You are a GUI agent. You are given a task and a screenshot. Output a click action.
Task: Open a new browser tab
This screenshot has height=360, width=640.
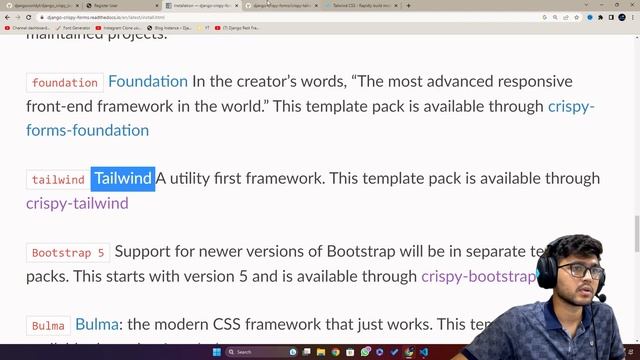point(409,6)
